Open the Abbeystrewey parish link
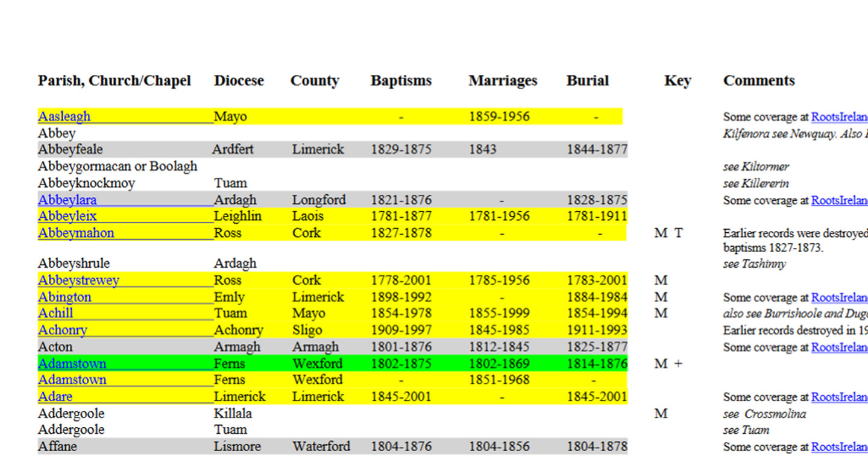 point(78,280)
